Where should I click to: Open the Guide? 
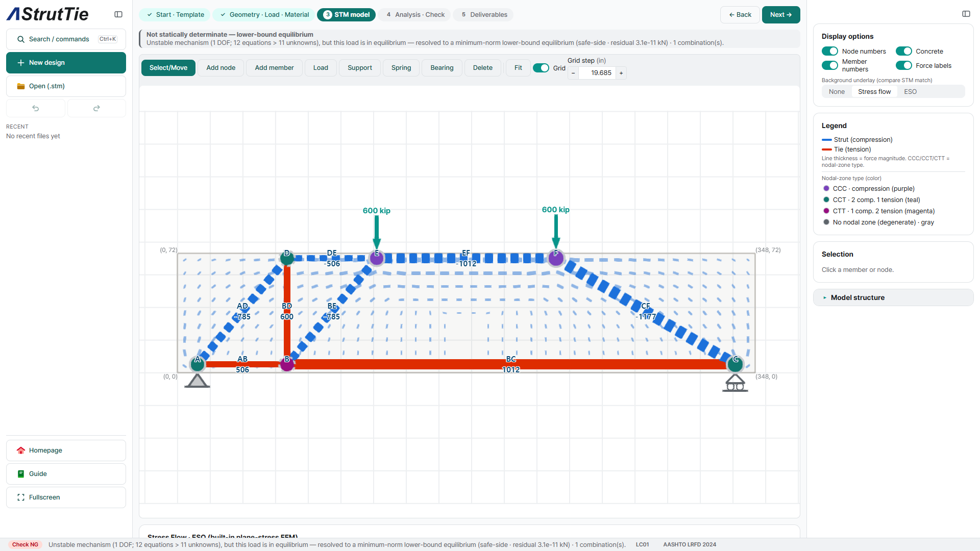[66, 474]
